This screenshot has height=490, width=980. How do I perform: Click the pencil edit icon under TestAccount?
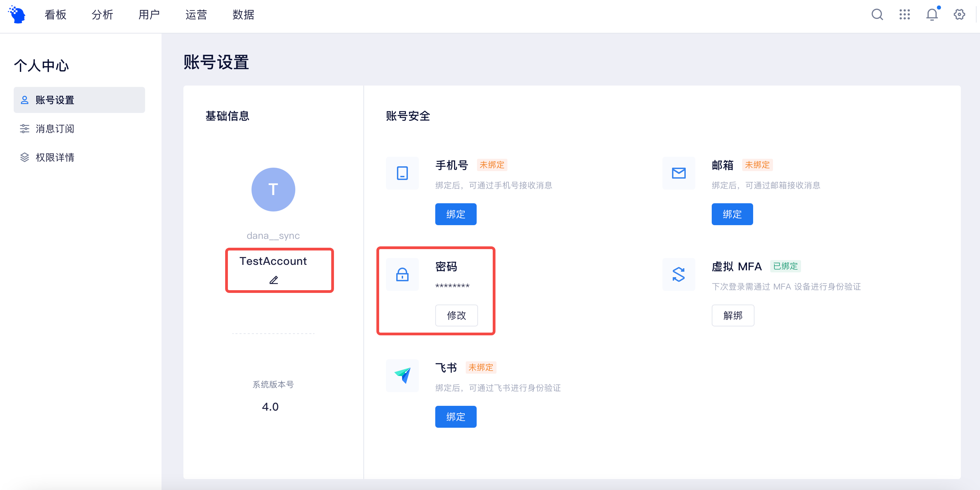tap(273, 280)
